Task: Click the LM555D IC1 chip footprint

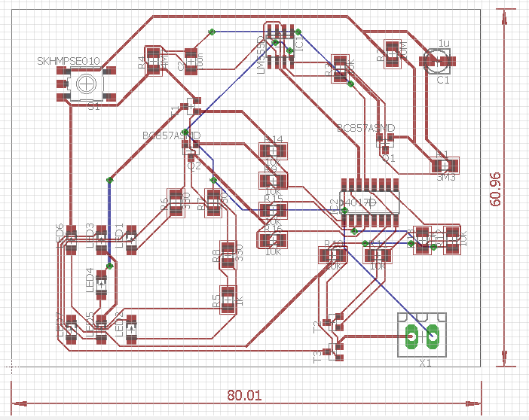Action: (x=280, y=46)
